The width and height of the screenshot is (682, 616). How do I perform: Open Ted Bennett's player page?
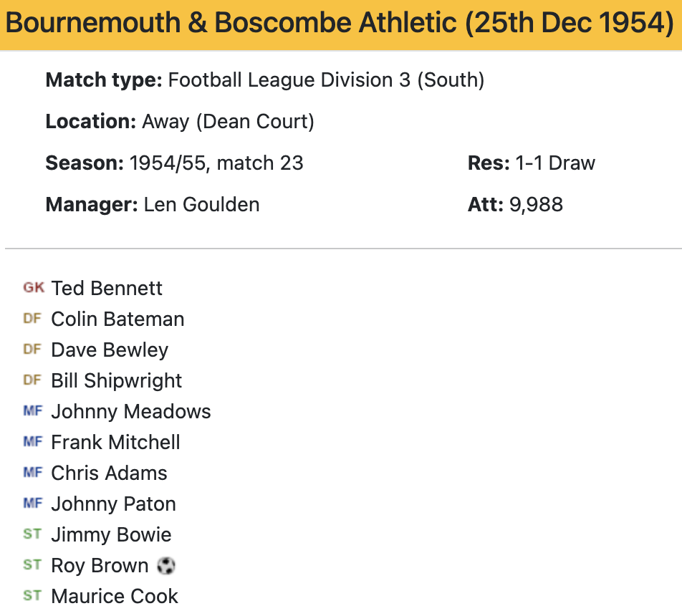pyautogui.click(x=107, y=288)
